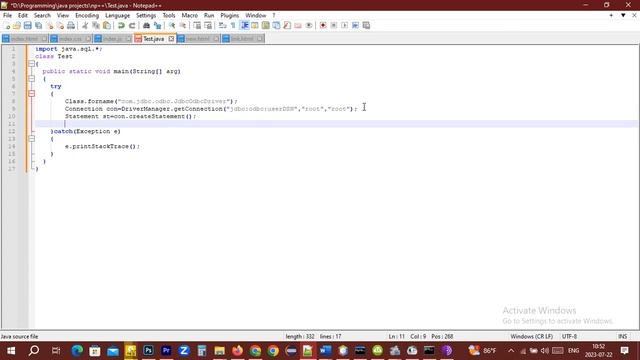Toggle file monitoring eye icon
This screenshot has width=640, height=360.
[309, 25]
